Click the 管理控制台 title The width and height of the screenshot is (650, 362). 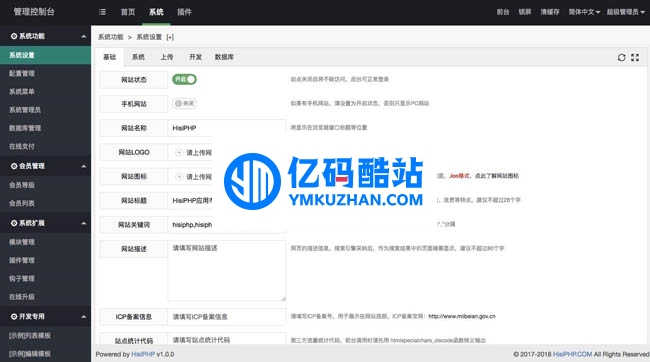tap(34, 12)
